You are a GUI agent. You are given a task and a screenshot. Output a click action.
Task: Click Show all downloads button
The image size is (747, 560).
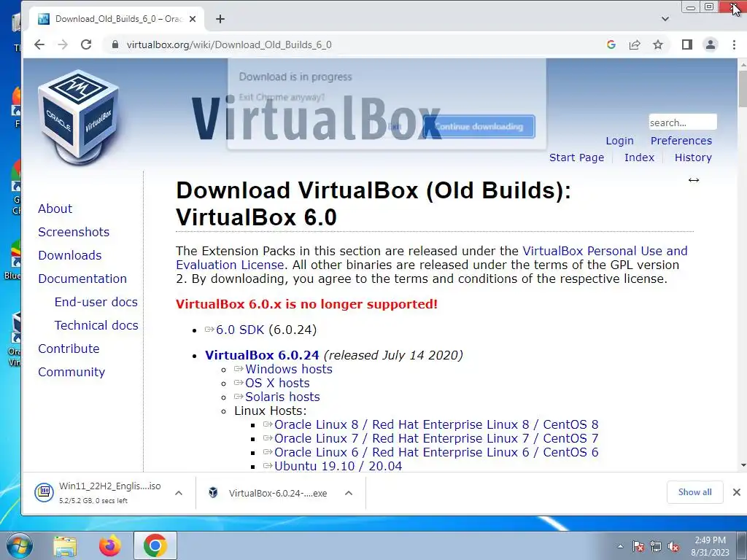point(694,492)
